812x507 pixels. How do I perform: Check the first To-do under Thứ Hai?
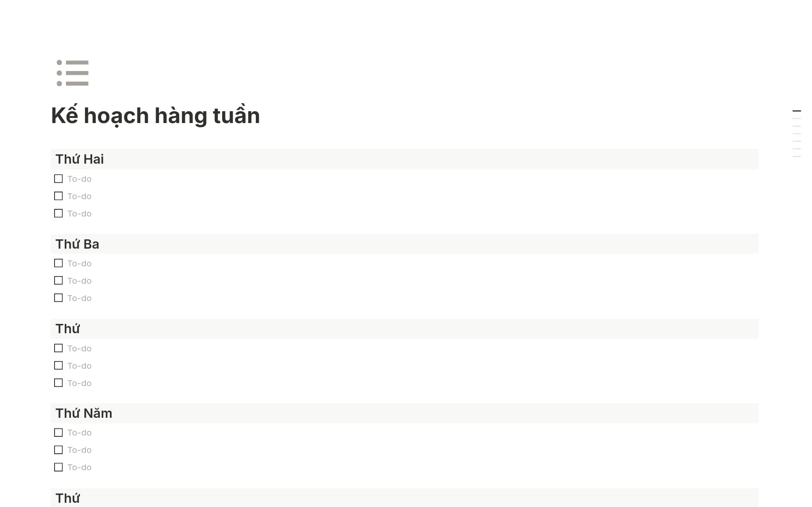coord(58,179)
